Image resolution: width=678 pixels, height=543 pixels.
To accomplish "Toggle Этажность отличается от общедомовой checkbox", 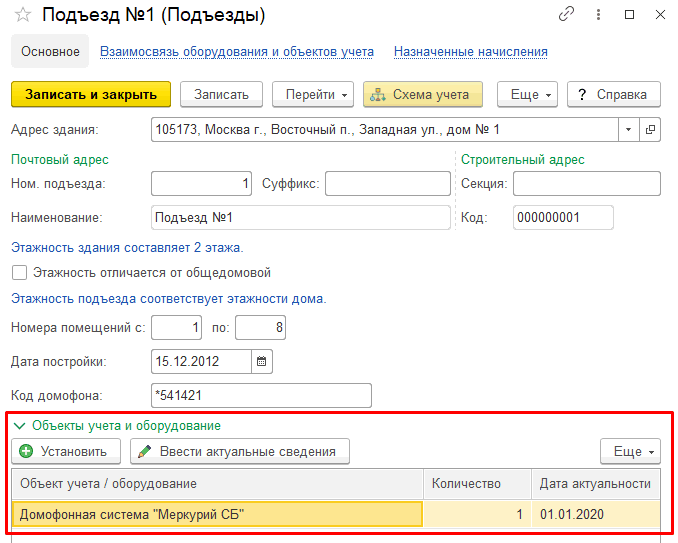I will (x=19, y=273).
